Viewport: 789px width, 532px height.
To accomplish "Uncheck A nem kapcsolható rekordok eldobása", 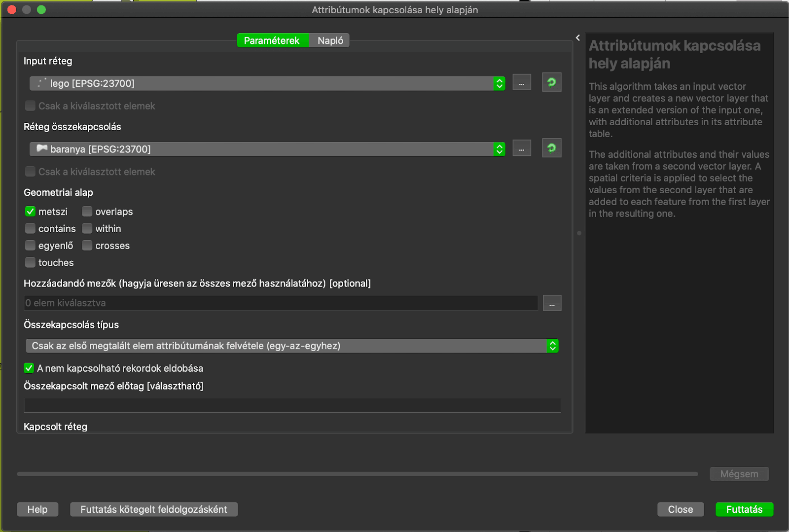I will [29, 368].
